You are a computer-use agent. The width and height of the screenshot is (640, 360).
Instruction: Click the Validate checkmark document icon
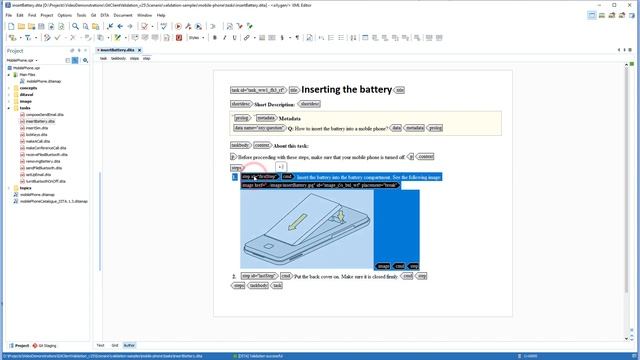144,26
